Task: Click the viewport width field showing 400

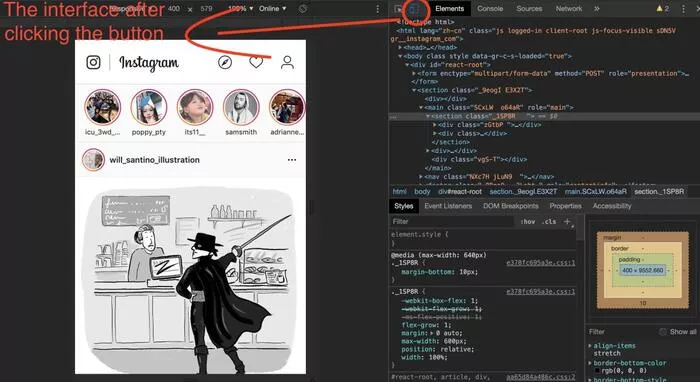Action: tap(174, 8)
